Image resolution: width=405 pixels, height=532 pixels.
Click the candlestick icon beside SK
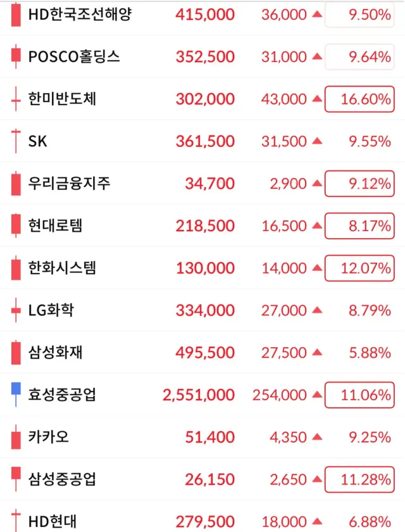pyautogui.click(x=16, y=141)
